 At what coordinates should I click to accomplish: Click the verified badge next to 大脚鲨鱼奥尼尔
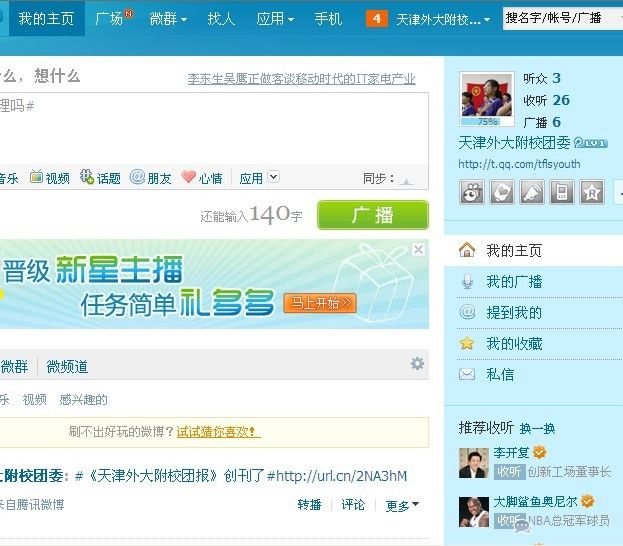587,501
